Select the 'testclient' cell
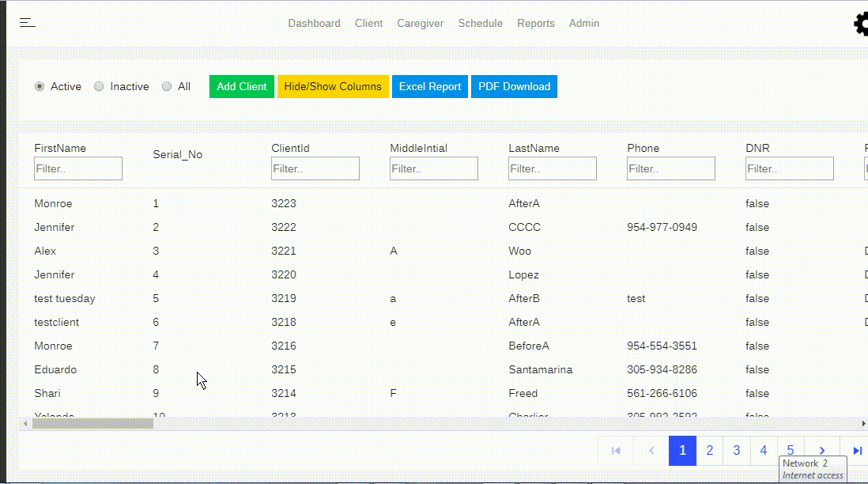The height and width of the screenshot is (484, 868). click(x=56, y=323)
